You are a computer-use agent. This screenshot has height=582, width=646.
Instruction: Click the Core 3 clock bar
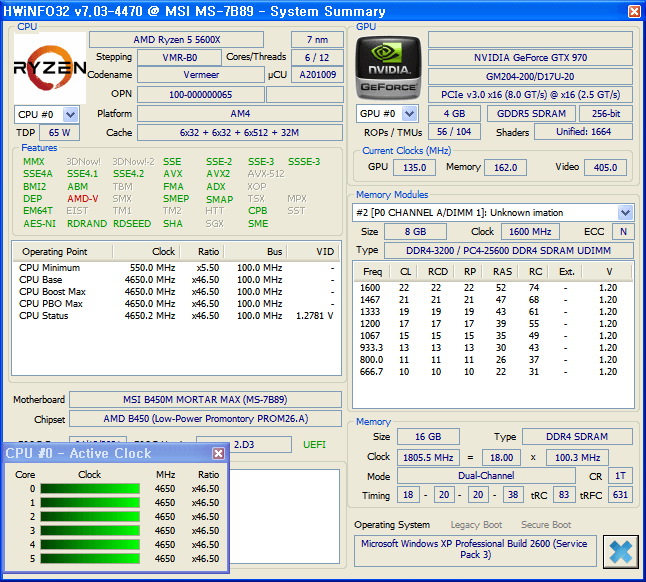coord(90,531)
